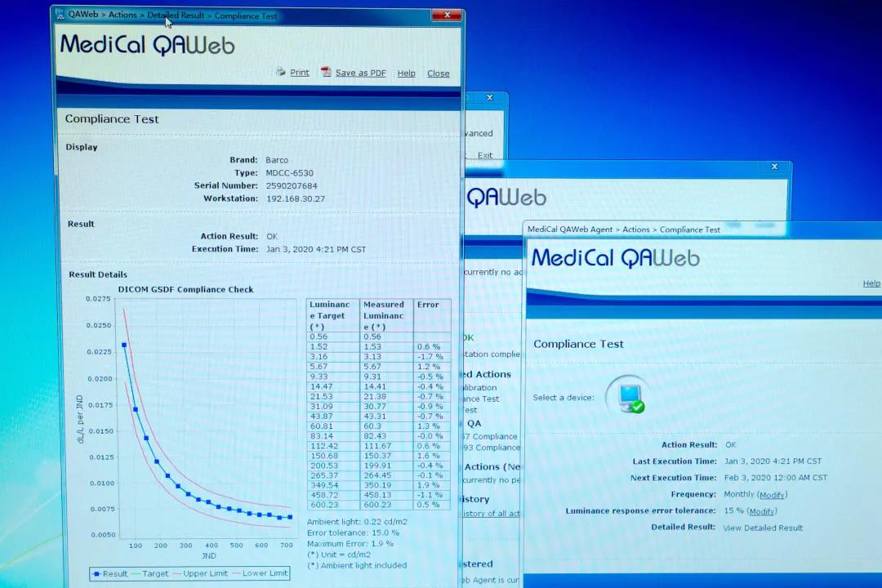Click the printer icon beside Print
882x588 pixels.
click(x=281, y=72)
